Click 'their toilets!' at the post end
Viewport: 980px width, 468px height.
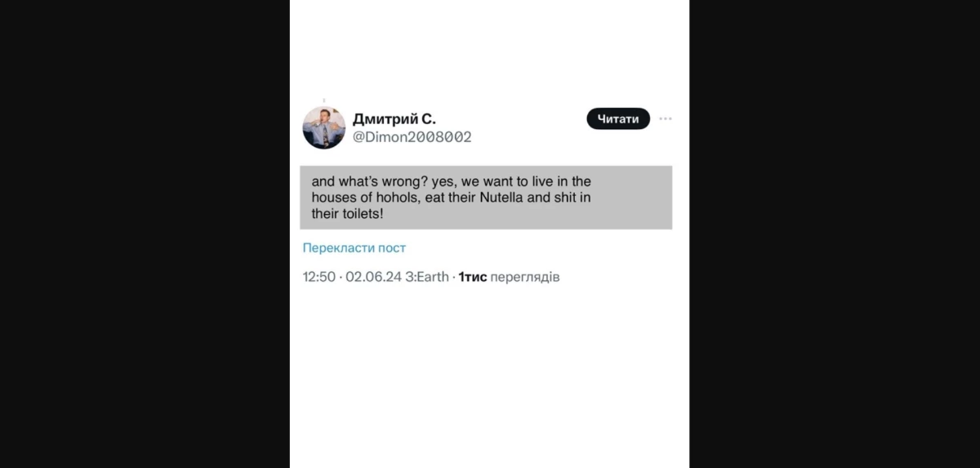(347, 214)
